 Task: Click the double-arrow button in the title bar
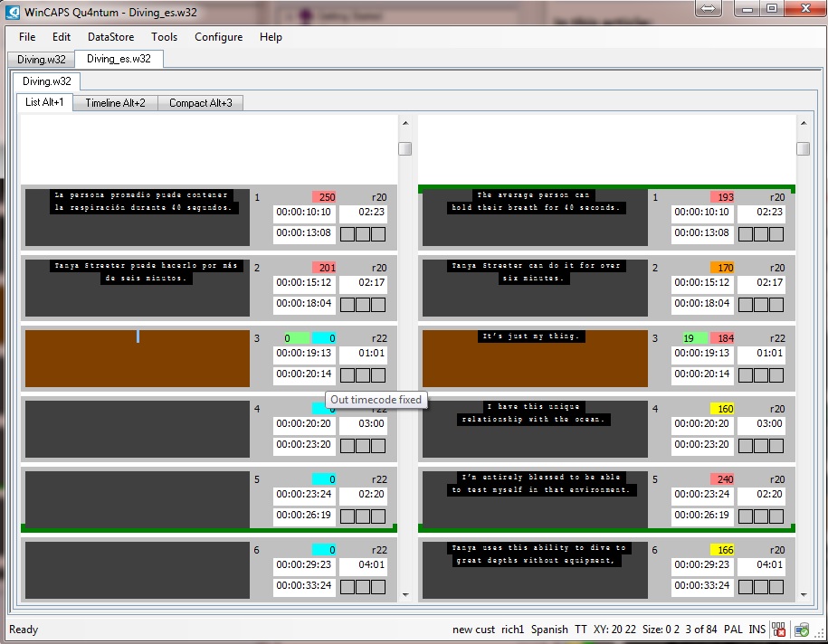click(709, 8)
